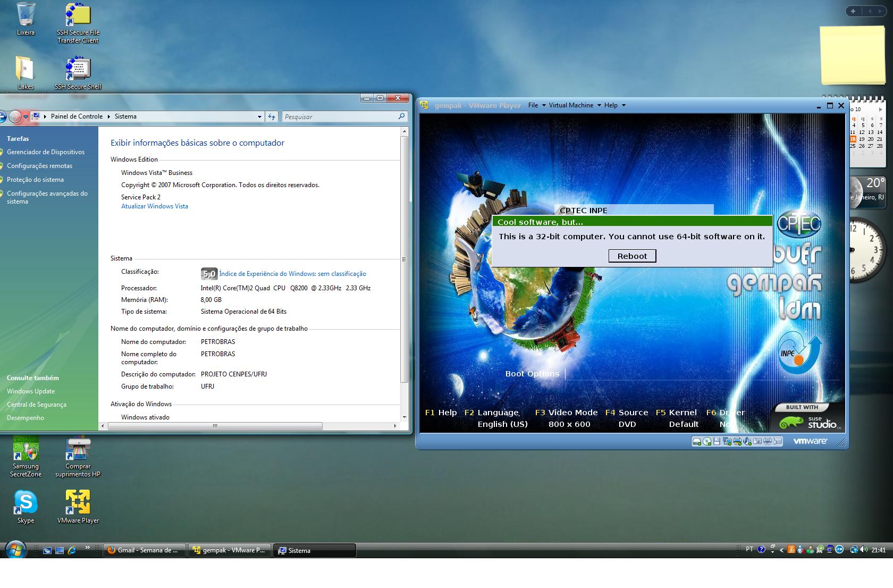
Task: Open the VMware Player desktop shortcut
Action: coord(78,503)
